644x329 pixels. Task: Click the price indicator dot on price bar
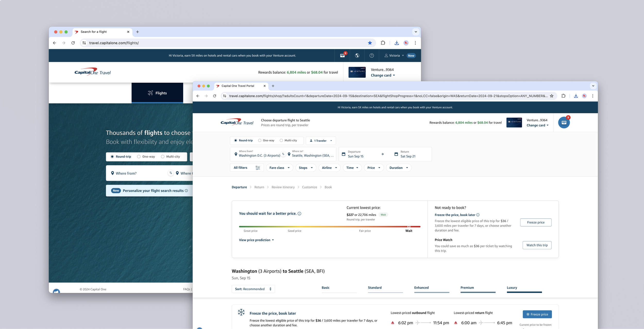click(409, 227)
